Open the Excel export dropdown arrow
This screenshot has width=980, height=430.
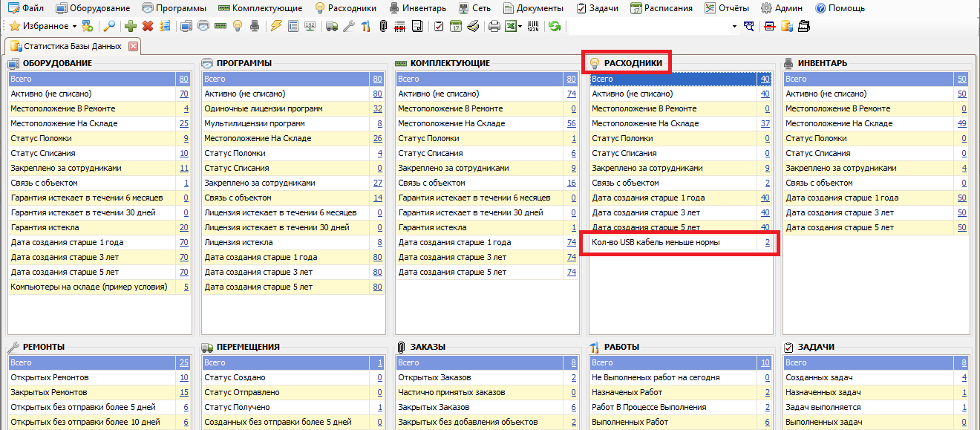(520, 26)
